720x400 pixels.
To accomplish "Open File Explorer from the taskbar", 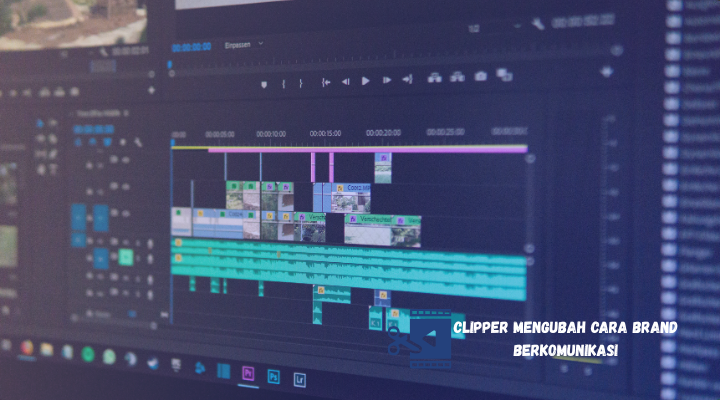I will [x=46, y=350].
